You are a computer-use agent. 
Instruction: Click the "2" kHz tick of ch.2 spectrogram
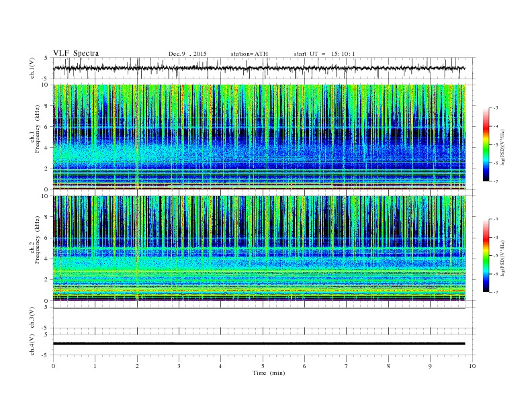[47, 279]
